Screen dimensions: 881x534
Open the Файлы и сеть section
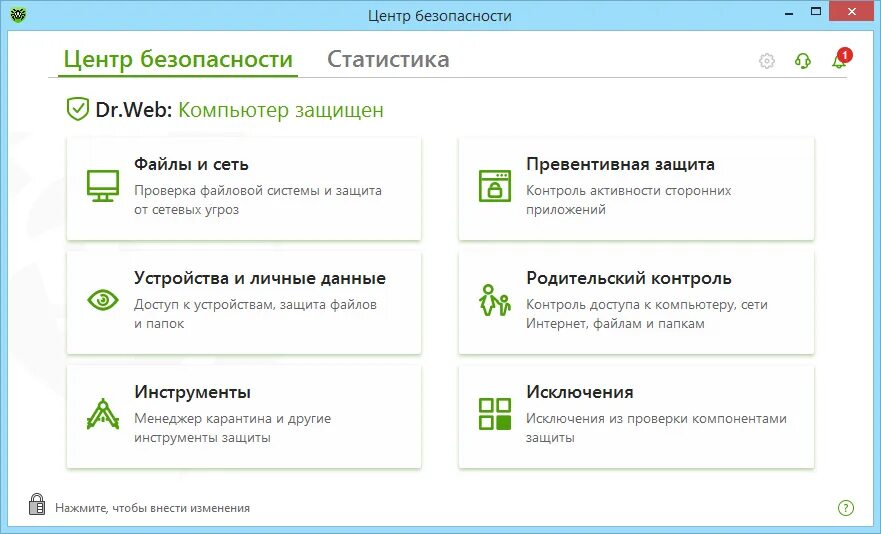[x=244, y=188]
